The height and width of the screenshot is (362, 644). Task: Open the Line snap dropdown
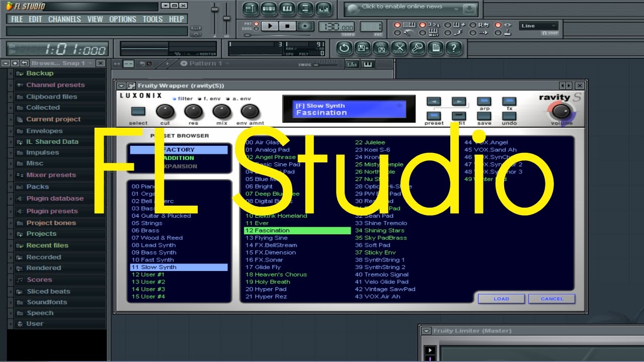[539, 26]
